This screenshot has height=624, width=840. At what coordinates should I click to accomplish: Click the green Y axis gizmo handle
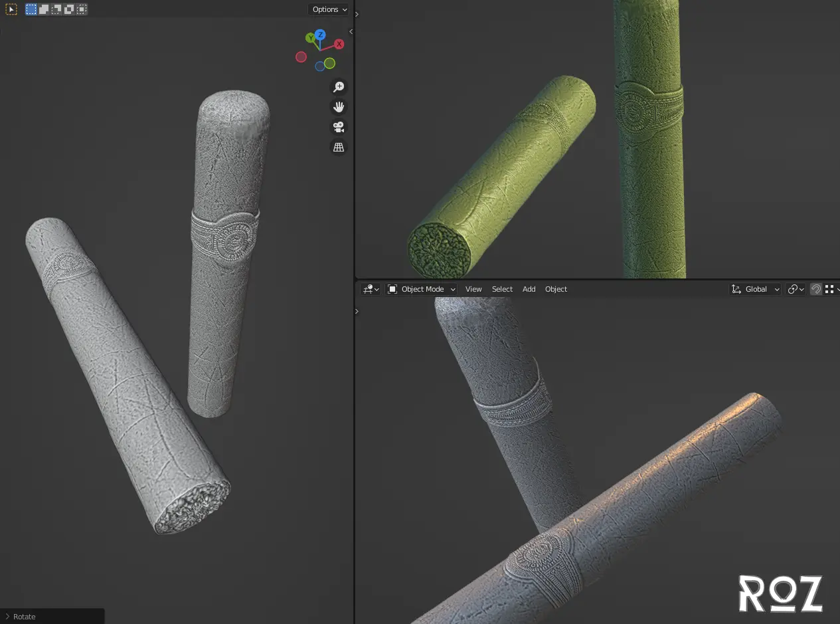[x=310, y=39]
